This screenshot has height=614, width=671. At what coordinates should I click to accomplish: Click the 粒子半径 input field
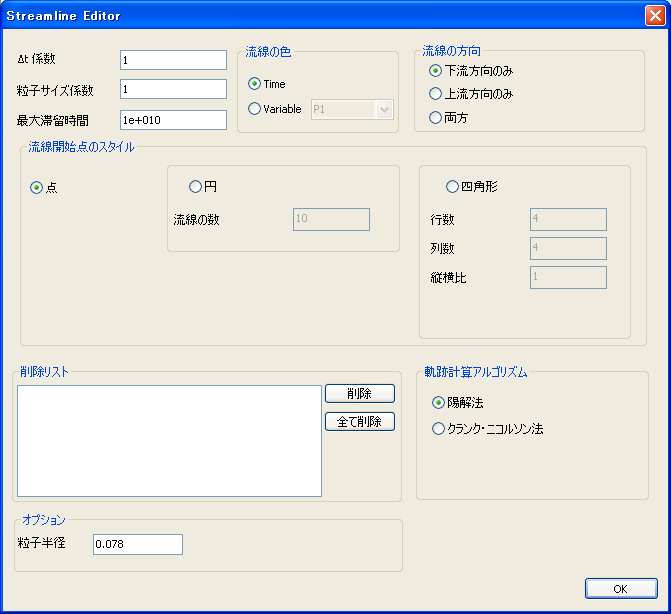[x=137, y=544]
